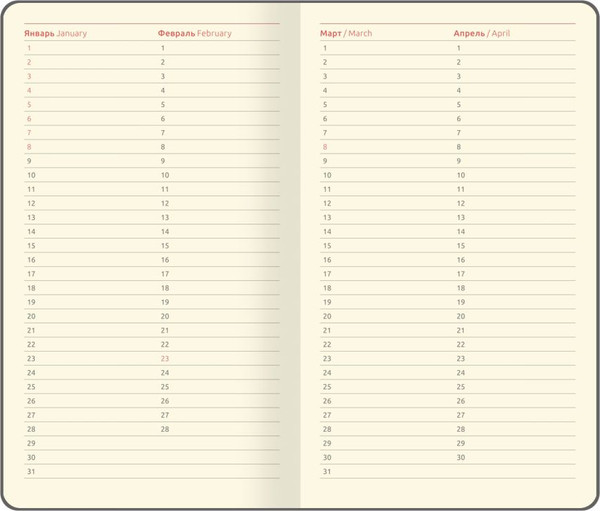Click the Март / March column header
The width and height of the screenshot is (600, 511).
pyautogui.click(x=346, y=33)
